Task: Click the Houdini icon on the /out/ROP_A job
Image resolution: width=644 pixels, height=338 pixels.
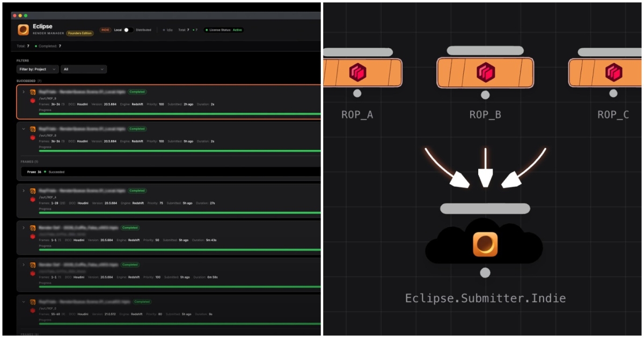Action: pyautogui.click(x=33, y=191)
